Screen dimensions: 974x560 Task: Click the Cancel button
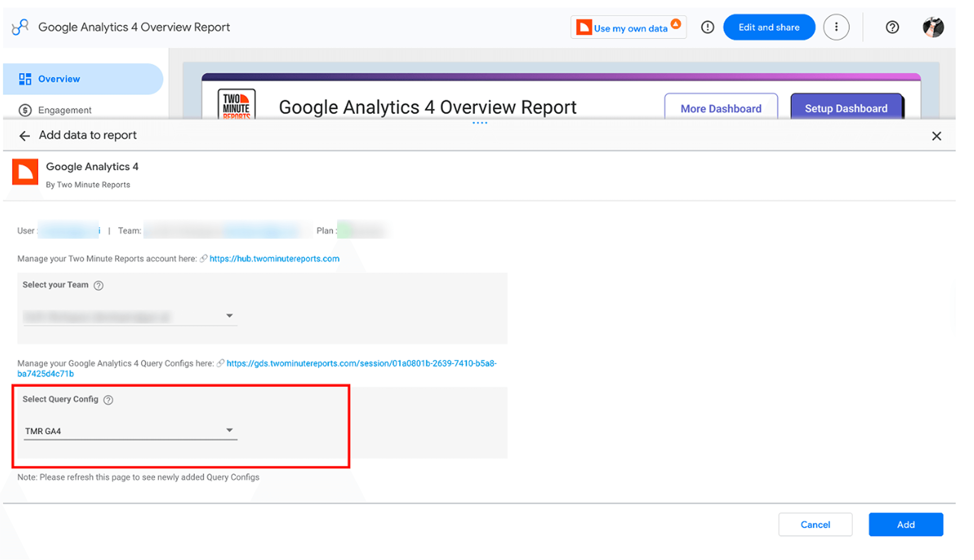coord(815,525)
